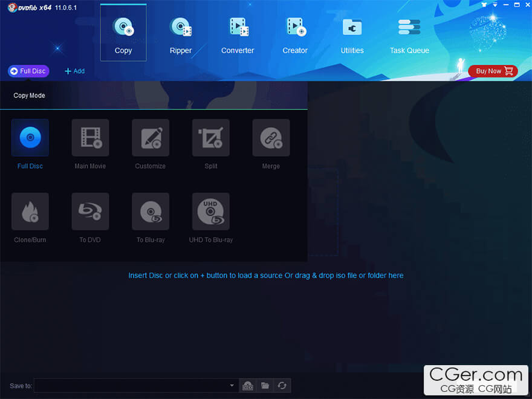
Task: Click the Buy Now button
Action: click(493, 71)
